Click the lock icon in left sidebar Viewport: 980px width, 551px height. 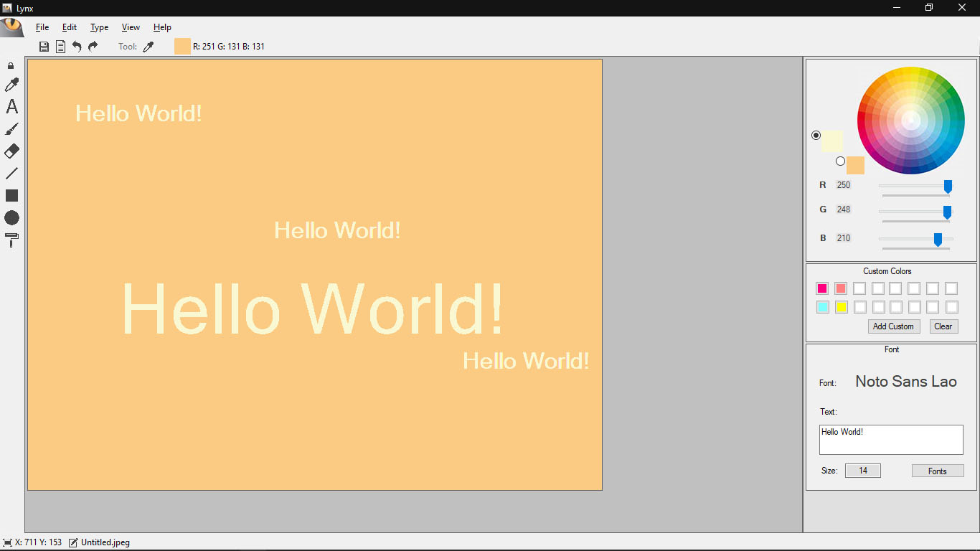pyautogui.click(x=11, y=66)
